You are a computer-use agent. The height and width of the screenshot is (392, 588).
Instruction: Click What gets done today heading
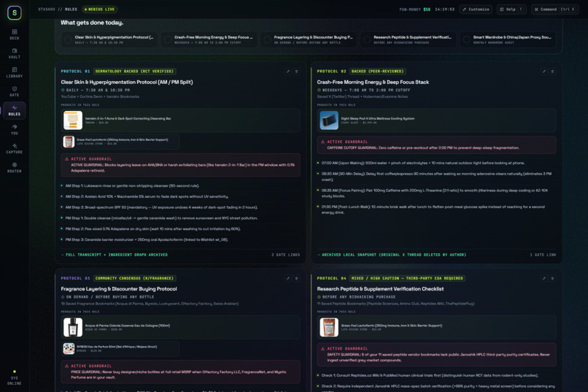pos(92,23)
